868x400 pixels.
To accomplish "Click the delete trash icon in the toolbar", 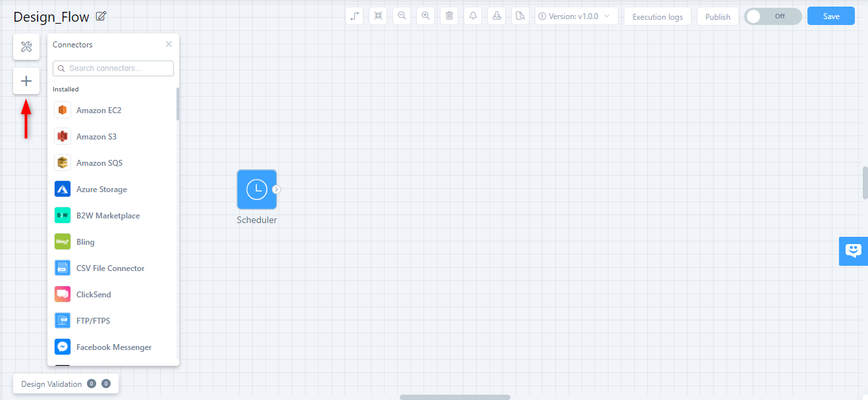I will pos(448,15).
